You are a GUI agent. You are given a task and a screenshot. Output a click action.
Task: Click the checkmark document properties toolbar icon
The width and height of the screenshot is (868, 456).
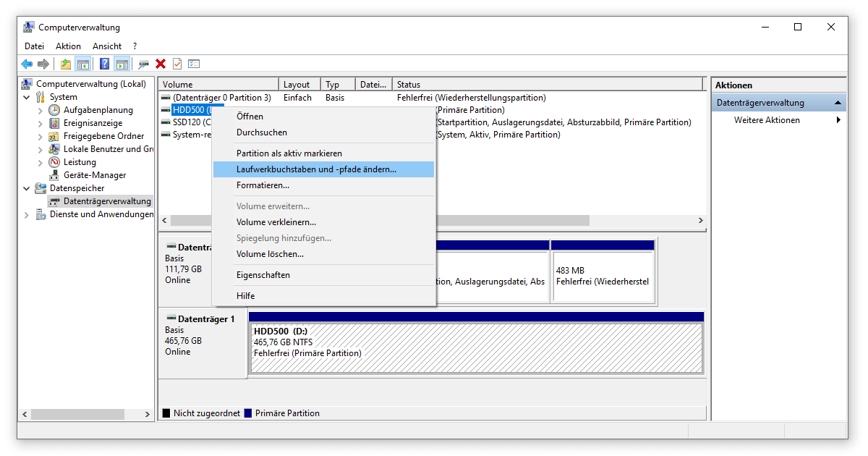pyautogui.click(x=177, y=64)
